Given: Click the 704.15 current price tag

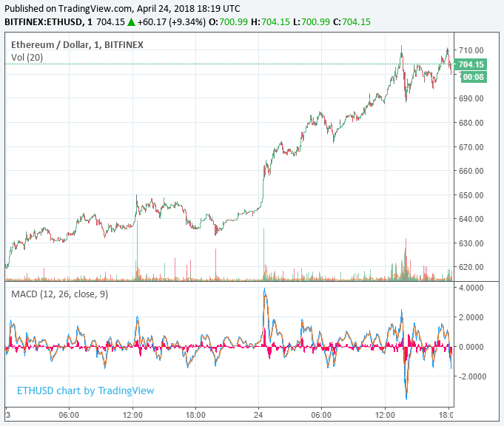Looking at the screenshot, I should (x=471, y=64).
